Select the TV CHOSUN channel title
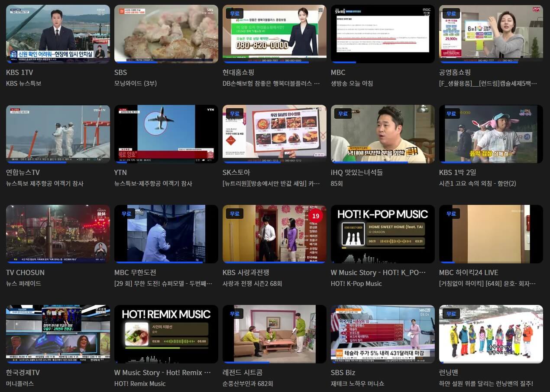 pos(25,272)
